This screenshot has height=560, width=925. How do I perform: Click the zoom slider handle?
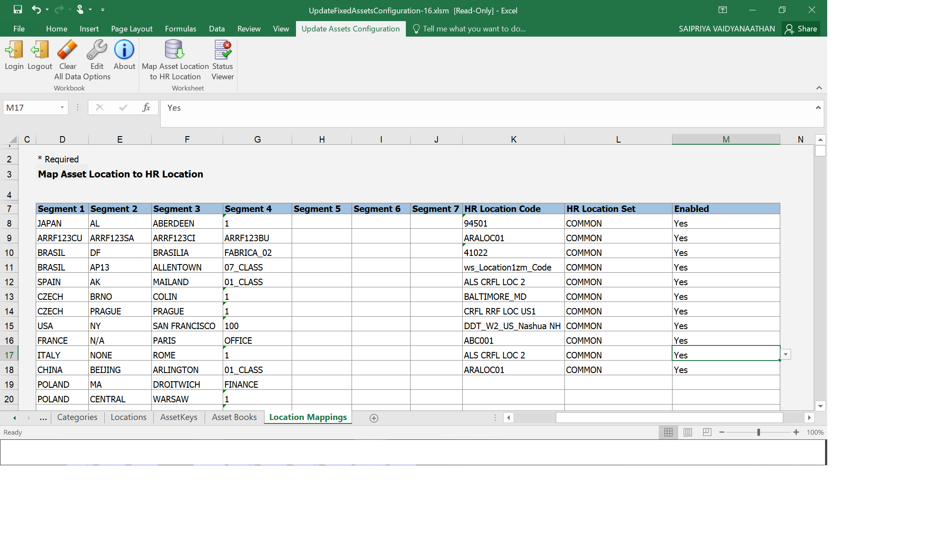pos(759,432)
